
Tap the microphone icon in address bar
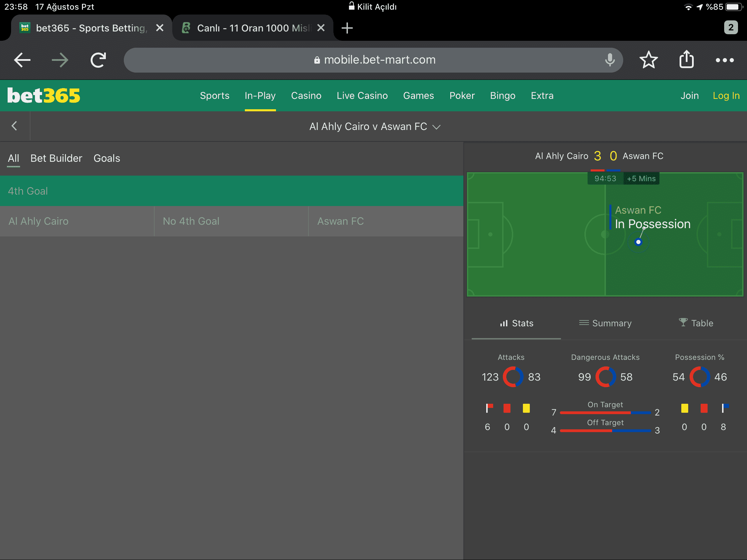click(610, 60)
